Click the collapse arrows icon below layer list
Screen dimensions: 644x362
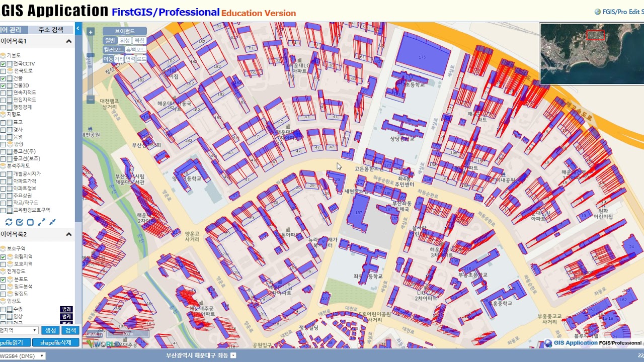point(52,222)
